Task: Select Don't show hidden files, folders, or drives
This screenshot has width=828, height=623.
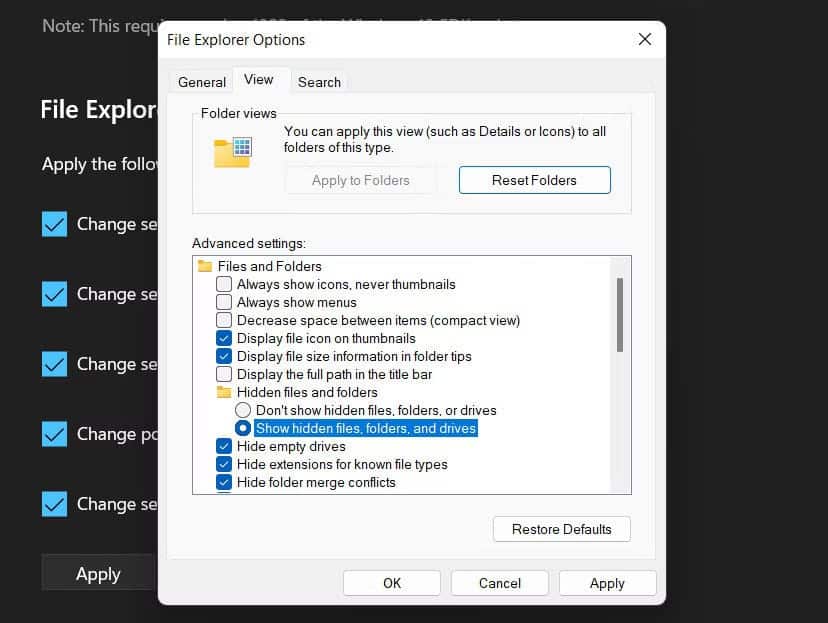Action: [242, 410]
